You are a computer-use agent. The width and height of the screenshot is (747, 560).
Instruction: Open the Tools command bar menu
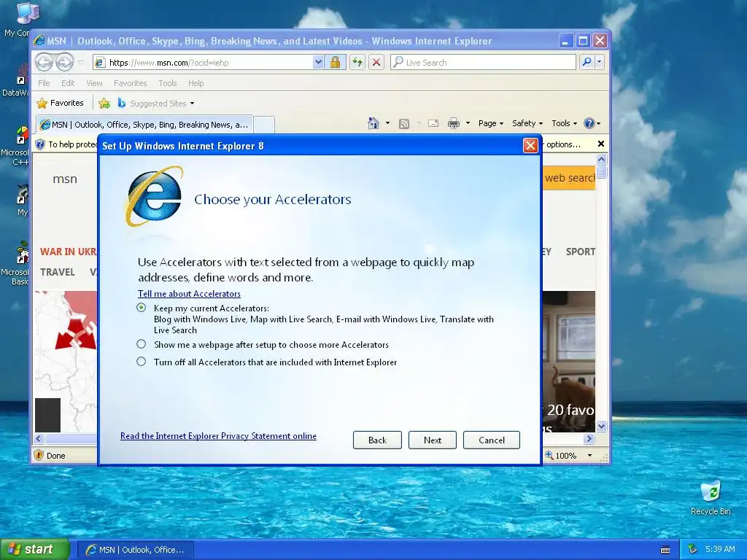564,123
